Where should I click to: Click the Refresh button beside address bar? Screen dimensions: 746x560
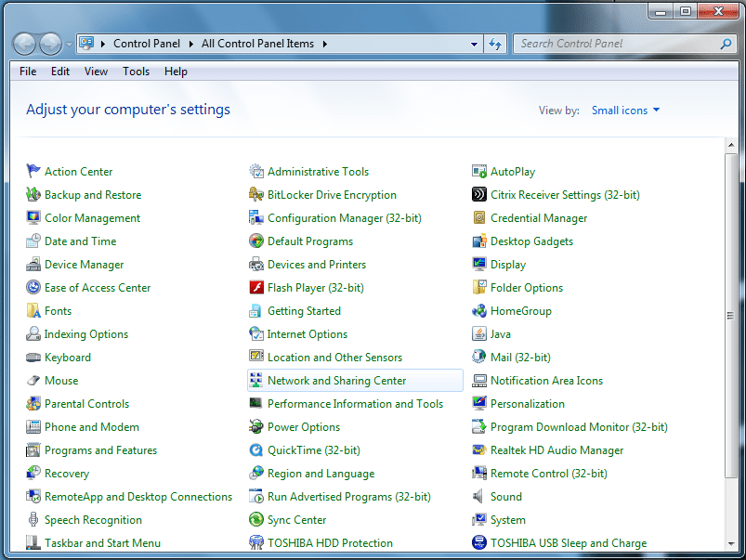pos(495,45)
